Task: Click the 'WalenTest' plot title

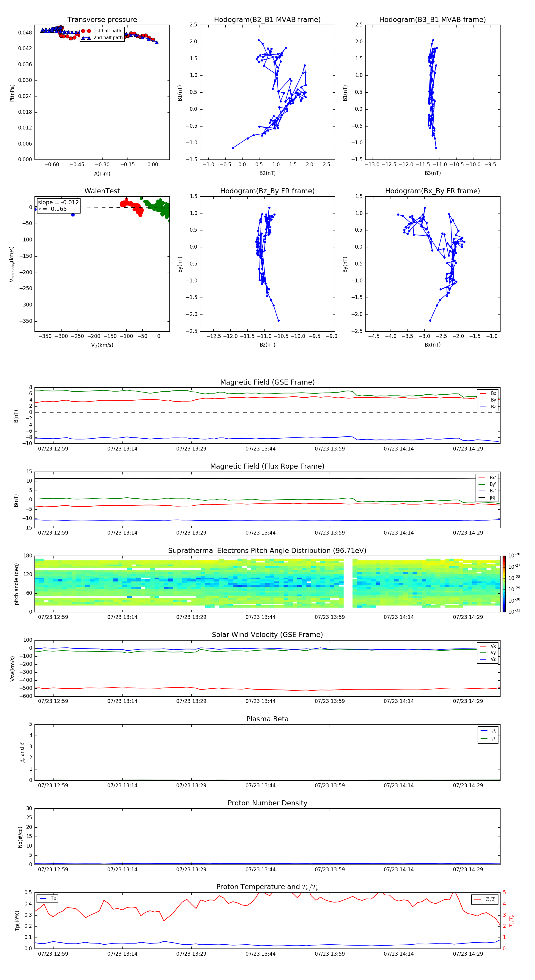Action: pyautogui.click(x=102, y=191)
